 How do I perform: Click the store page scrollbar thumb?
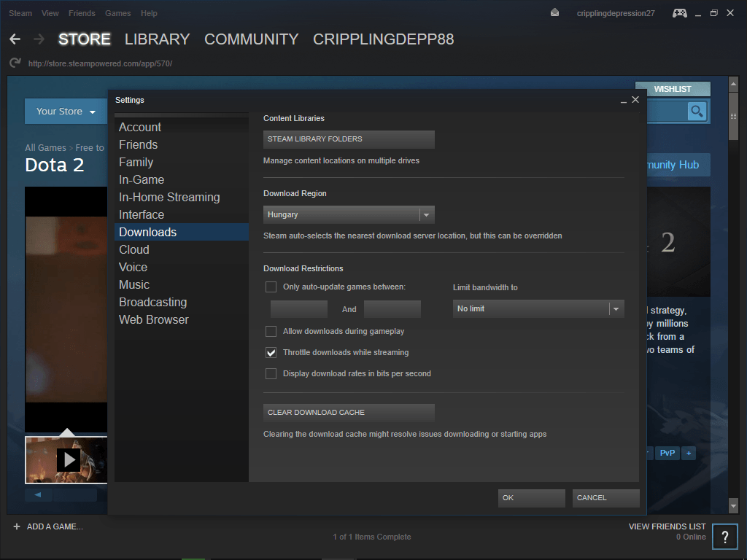[733, 116]
